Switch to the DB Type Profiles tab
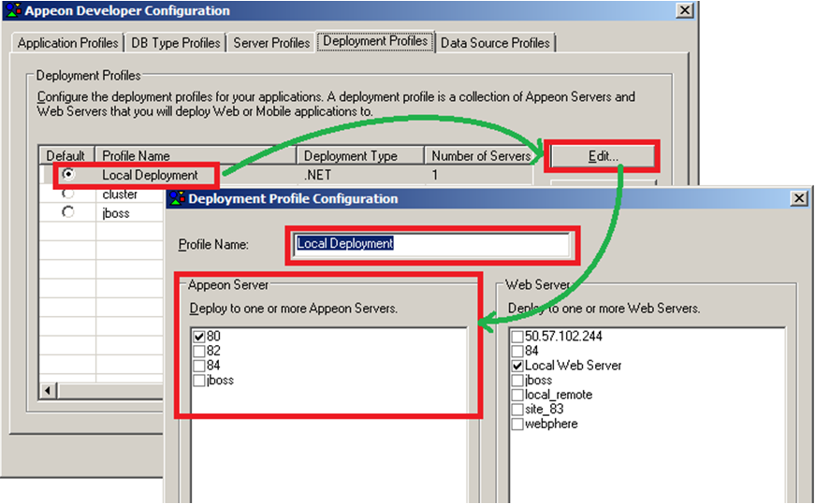This screenshot has width=815, height=504. [x=176, y=43]
